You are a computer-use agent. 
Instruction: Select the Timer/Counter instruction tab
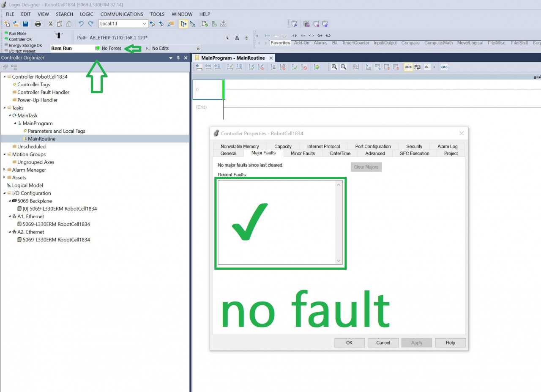point(355,43)
